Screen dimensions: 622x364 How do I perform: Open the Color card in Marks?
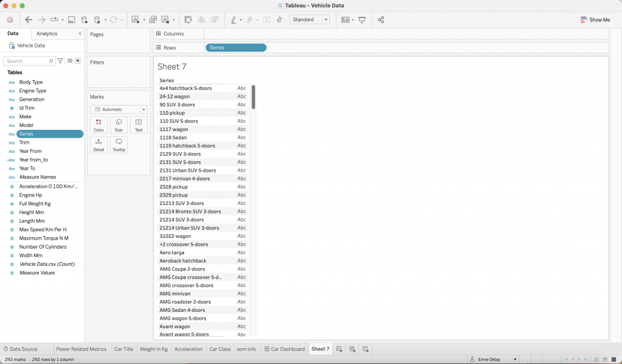point(98,125)
